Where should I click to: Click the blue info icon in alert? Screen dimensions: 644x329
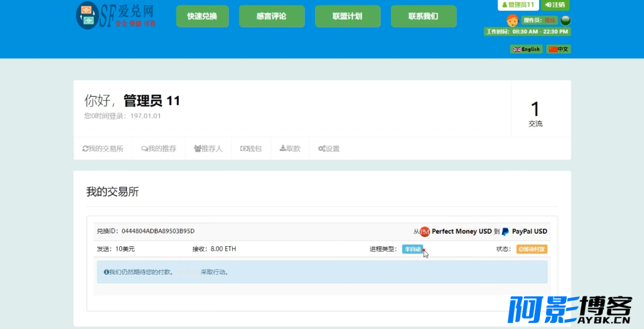106,272
